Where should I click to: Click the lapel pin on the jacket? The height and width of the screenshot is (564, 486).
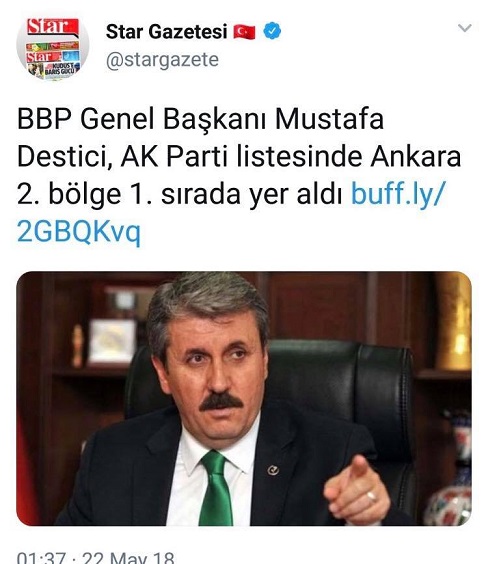273,470
